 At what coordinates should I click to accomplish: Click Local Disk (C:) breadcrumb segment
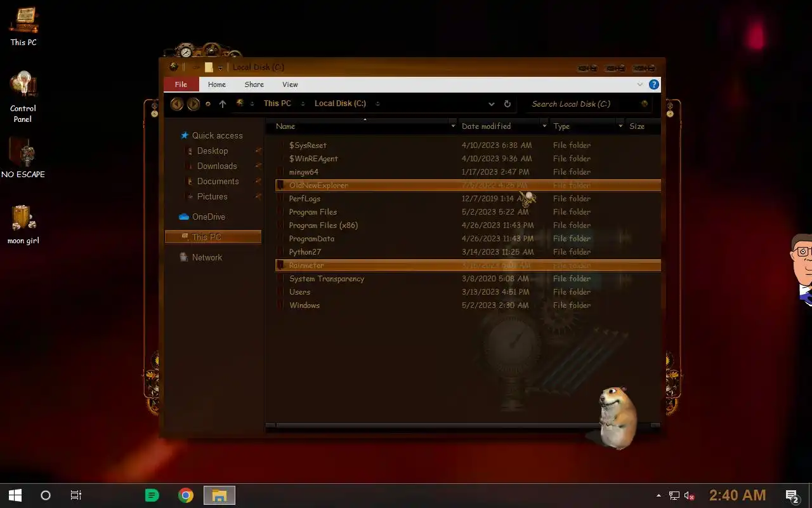coord(340,104)
